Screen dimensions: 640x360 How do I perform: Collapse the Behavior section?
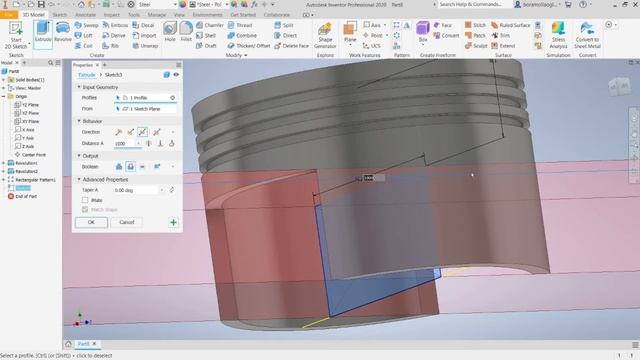pos(79,121)
